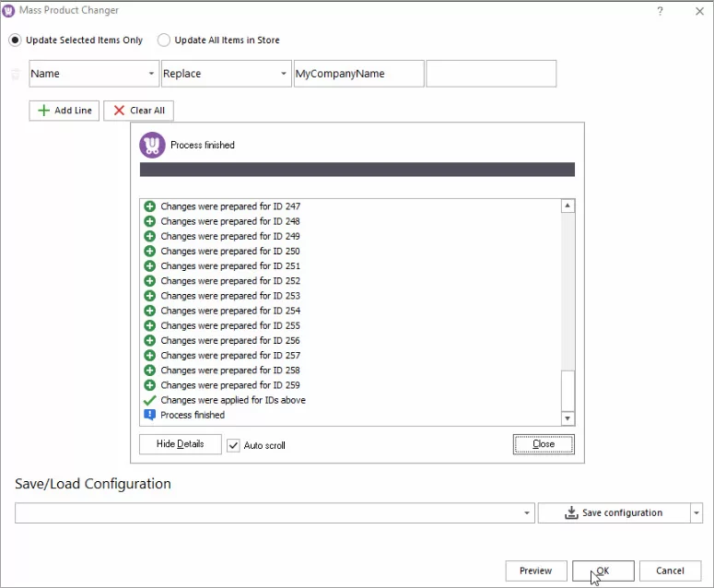This screenshot has width=714, height=588.
Task: Click the purple logo in the process dialog
Action: coord(152,145)
